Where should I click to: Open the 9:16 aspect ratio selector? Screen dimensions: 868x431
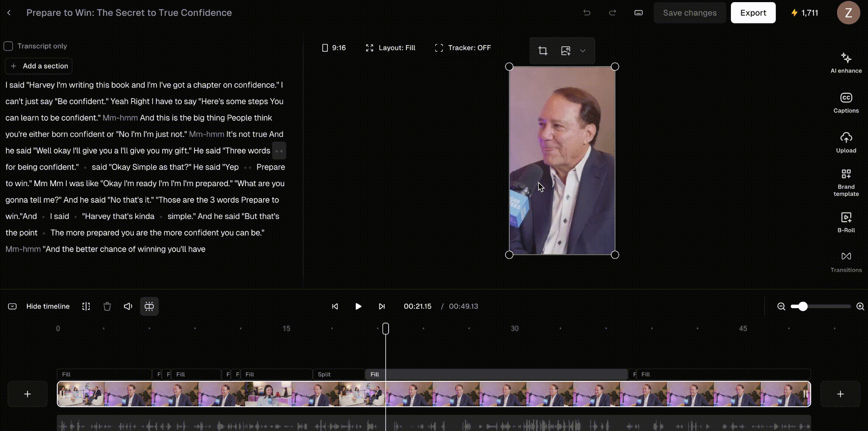coord(334,48)
